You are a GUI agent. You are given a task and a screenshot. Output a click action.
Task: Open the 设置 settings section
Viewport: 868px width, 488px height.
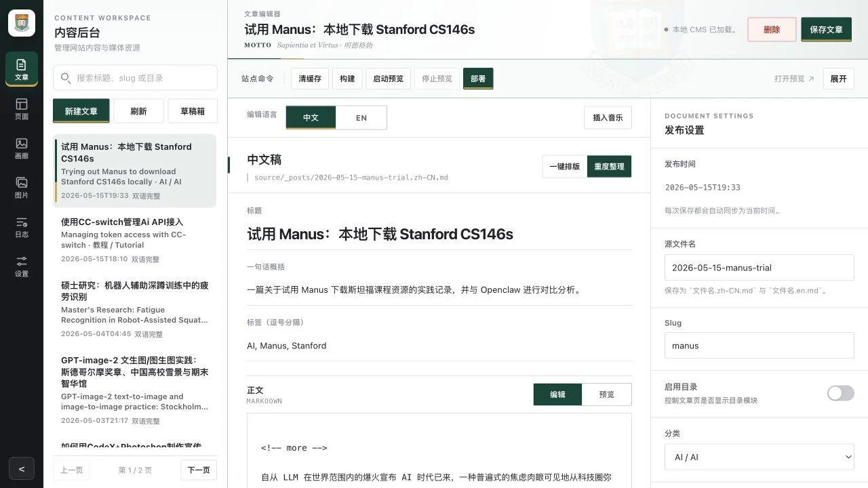point(22,266)
